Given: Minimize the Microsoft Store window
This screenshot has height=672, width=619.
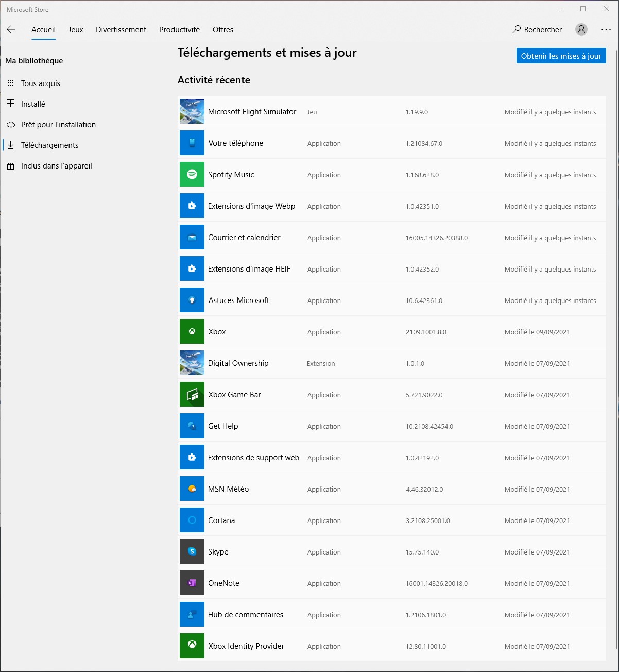Looking at the screenshot, I should coord(559,9).
